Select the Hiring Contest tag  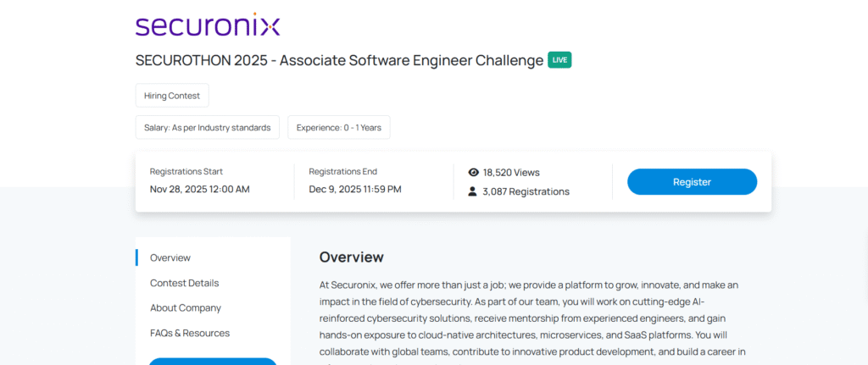172,96
